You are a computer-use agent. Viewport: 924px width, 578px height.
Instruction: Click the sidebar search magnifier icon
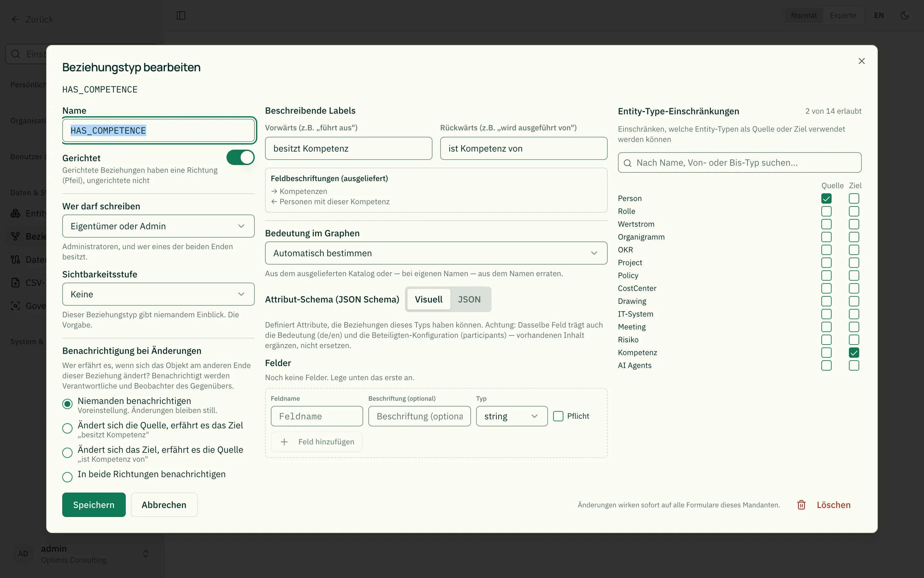[x=15, y=54]
